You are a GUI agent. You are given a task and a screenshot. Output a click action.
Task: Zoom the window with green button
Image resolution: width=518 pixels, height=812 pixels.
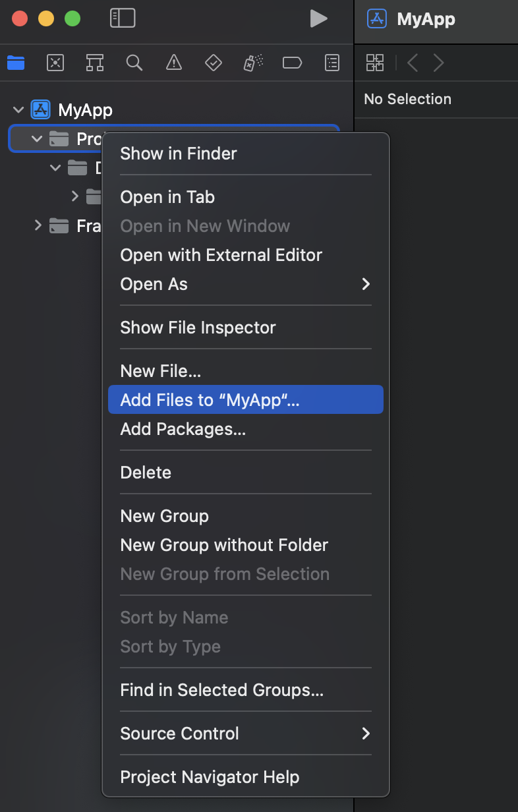[x=72, y=18]
